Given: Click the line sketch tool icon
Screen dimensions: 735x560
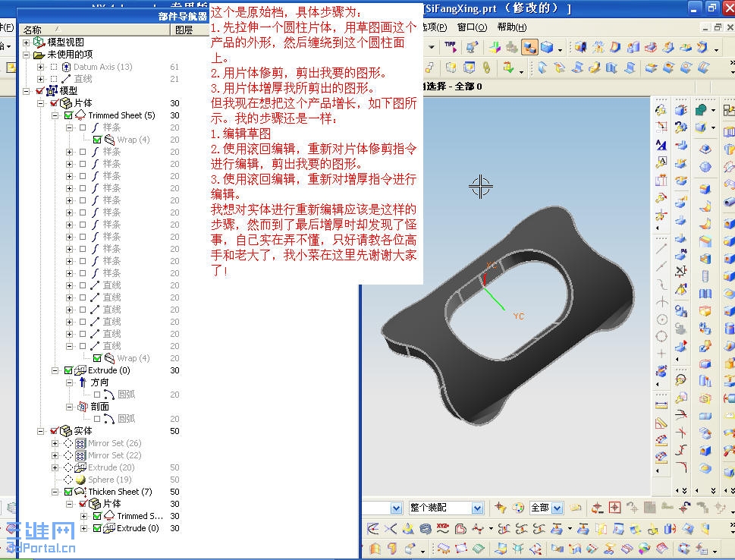Looking at the screenshot, I should pyautogui.click(x=661, y=248).
